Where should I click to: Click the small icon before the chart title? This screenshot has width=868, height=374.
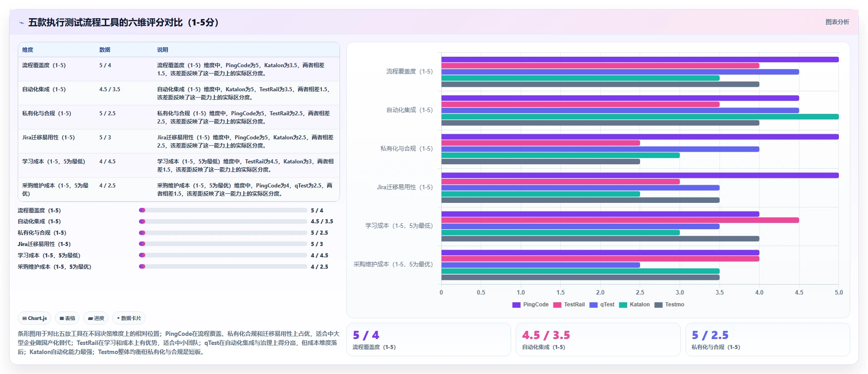point(21,23)
